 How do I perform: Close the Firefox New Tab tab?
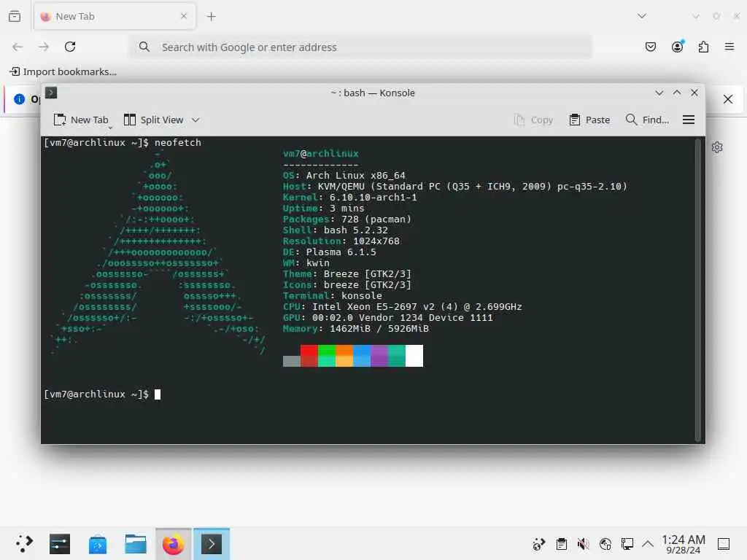tap(184, 16)
